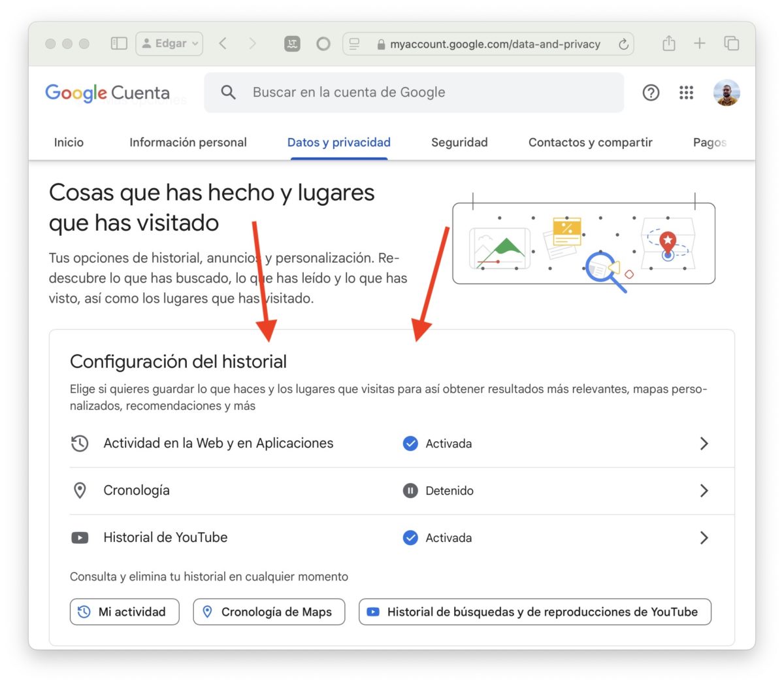Viewport: 784px width, 685px height.
Task: Open the page reader icon in the address bar
Action: [354, 44]
